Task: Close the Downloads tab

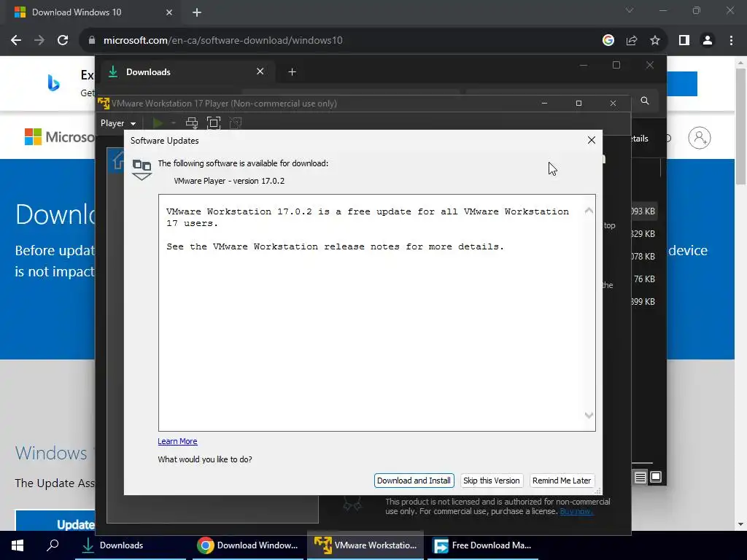Action: (260, 71)
